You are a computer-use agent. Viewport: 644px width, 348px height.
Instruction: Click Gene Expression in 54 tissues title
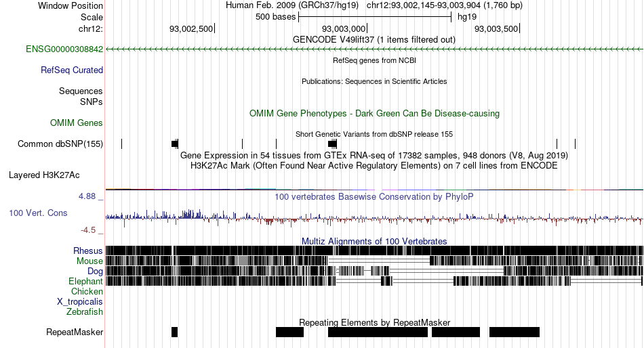374,156
